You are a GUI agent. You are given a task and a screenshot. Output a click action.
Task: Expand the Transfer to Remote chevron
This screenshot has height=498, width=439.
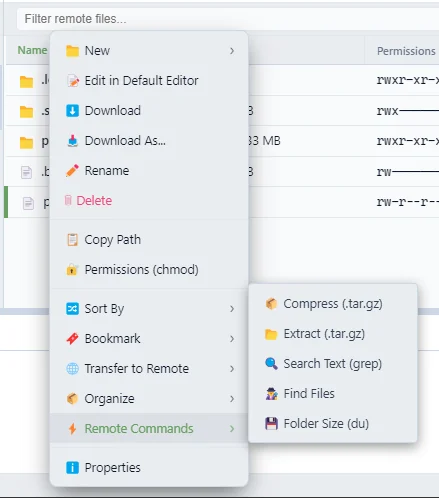click(x=232, y=369)
